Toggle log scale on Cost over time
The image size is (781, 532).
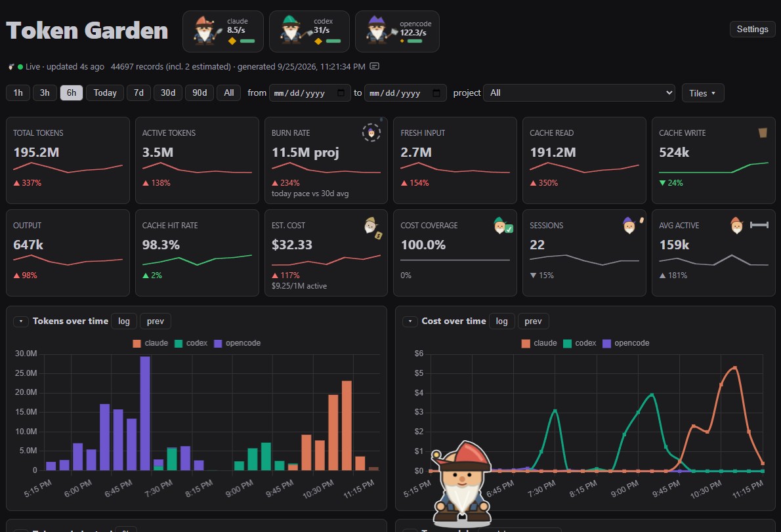(501, 321)
